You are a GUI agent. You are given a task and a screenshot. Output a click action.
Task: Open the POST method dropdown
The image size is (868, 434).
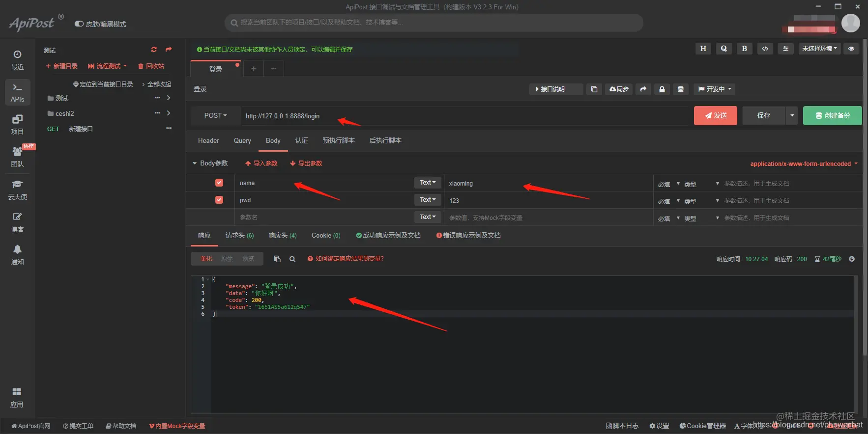[216, 116]
